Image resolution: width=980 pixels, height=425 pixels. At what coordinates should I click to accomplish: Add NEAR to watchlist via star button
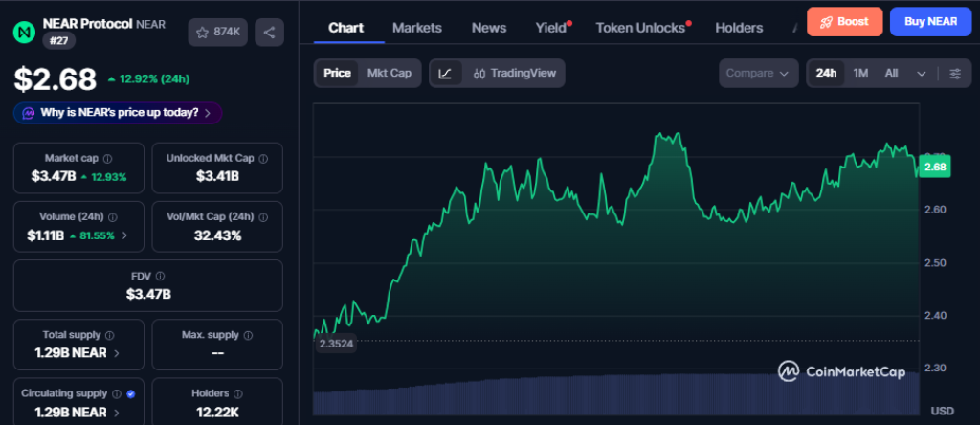click(218, 33)
